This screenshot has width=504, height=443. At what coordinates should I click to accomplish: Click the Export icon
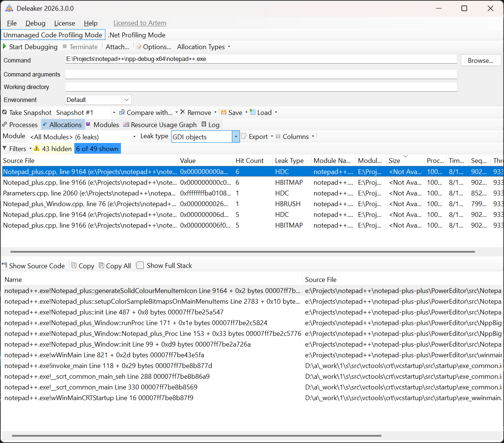tap(244, 136)
